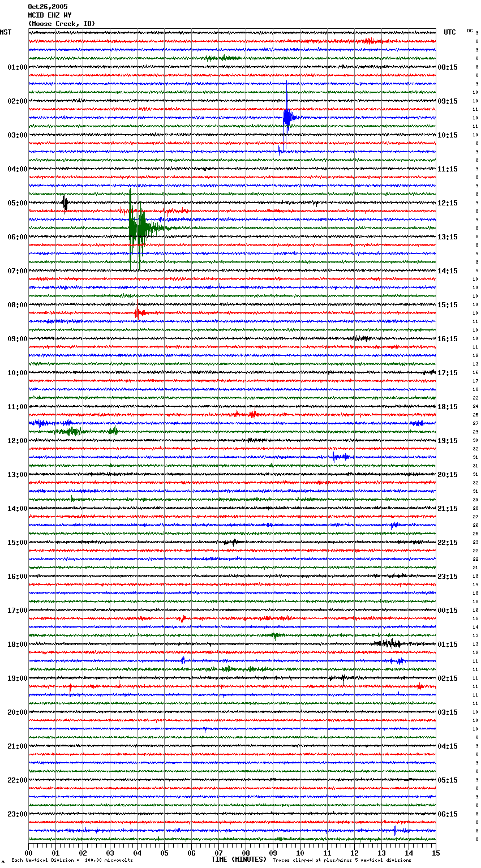Select the 05:00 MST time label

(x=17, y=203)
